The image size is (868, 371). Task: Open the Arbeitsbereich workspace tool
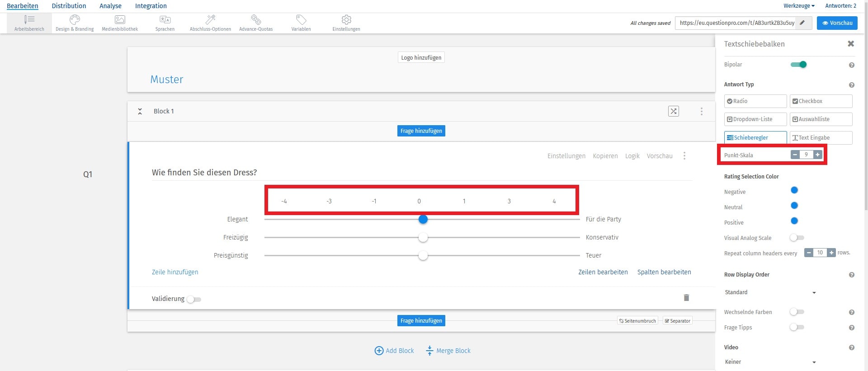tap(29, 23)
